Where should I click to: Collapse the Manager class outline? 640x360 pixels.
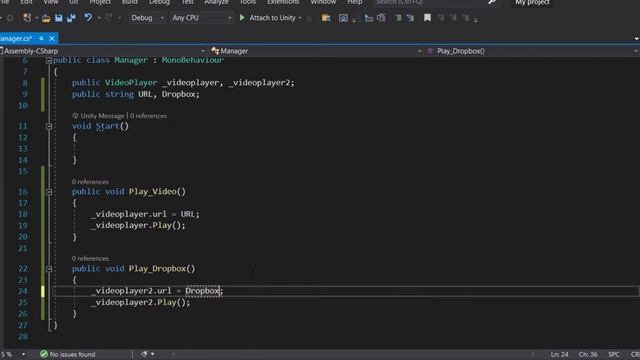[49, 60]
